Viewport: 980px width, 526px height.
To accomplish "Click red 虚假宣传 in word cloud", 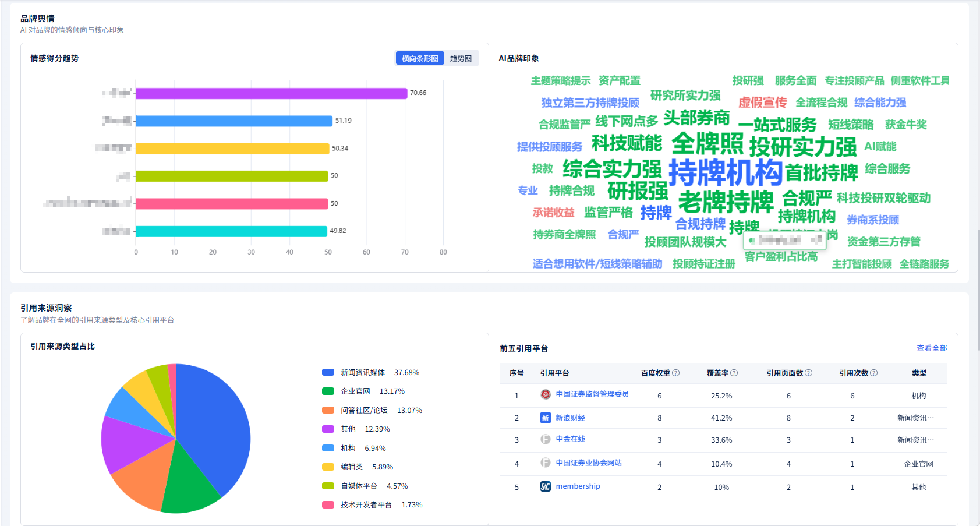I will 763,103.
